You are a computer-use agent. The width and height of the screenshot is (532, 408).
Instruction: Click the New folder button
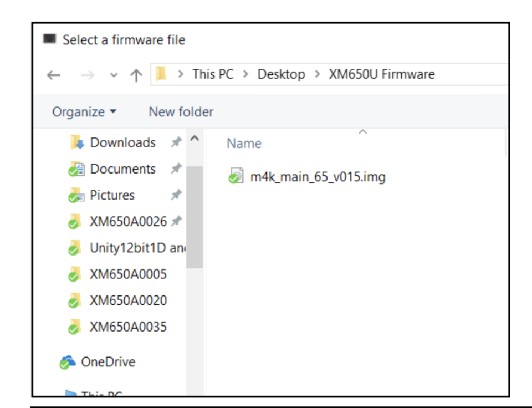[181, 112]
